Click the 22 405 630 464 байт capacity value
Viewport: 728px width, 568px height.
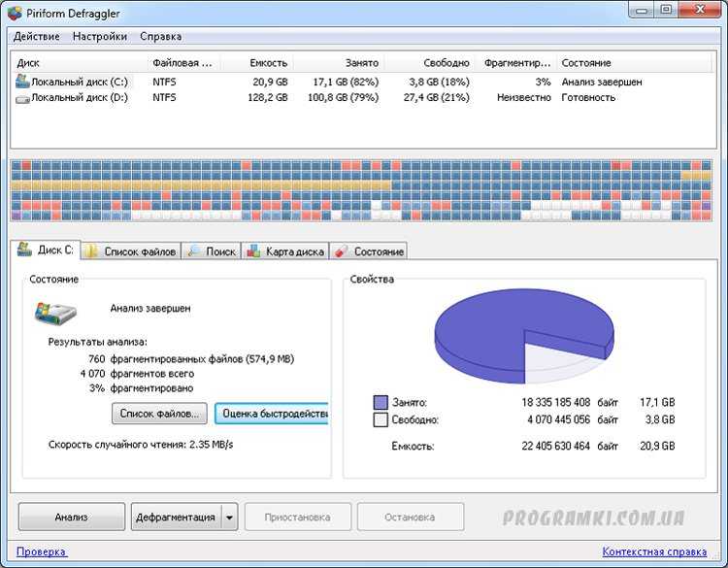[x=570, y=446]
